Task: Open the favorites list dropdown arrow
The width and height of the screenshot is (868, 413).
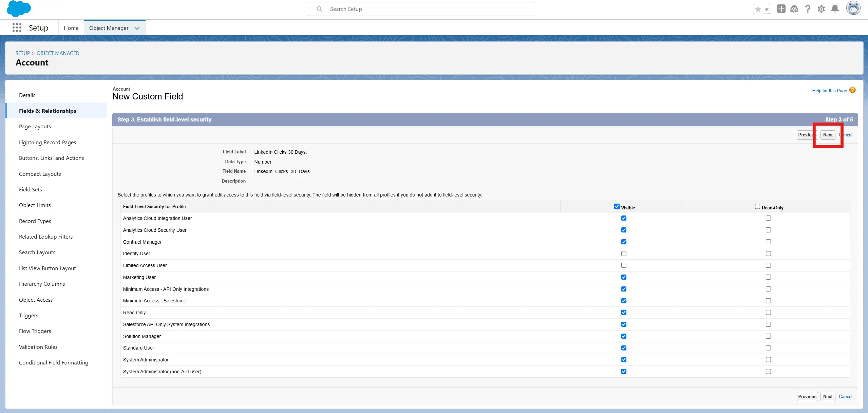Action: point(767,9)
